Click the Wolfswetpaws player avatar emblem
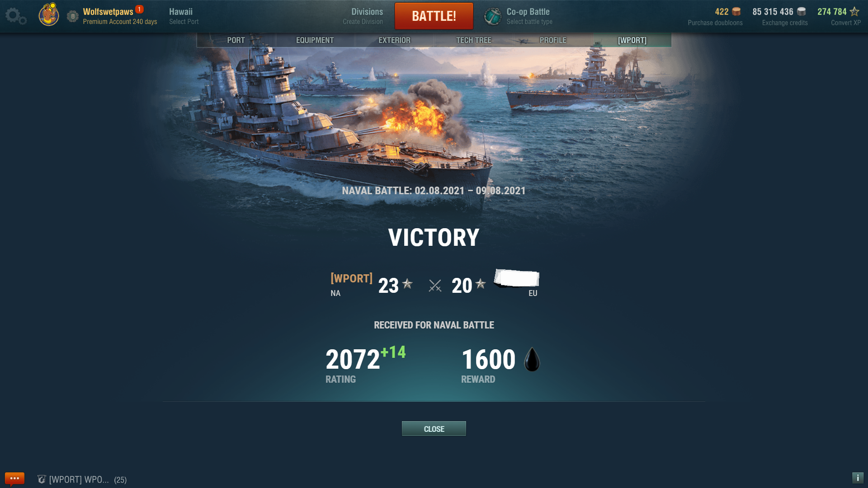This screenshot has height=488, width=868. [x=49, y=14]
